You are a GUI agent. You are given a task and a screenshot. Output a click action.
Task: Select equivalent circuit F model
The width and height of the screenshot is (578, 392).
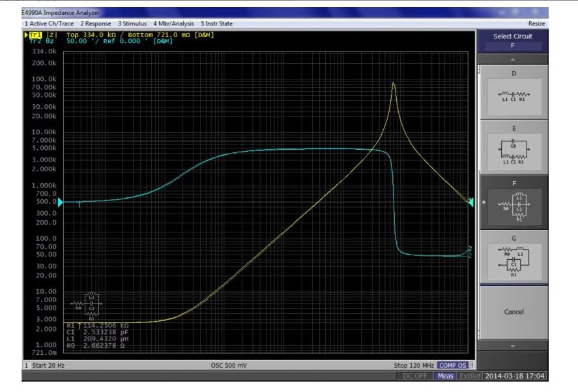pyautogui.click(x=514, y=203)
